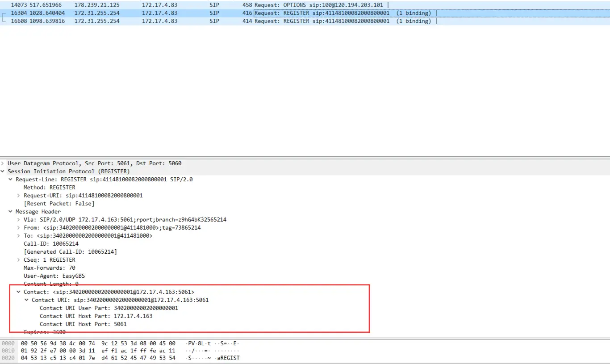The width and height of the screenshot is (610, 364).
Task: Collapse the Contact URI subtree
Action: coord(27,300)
